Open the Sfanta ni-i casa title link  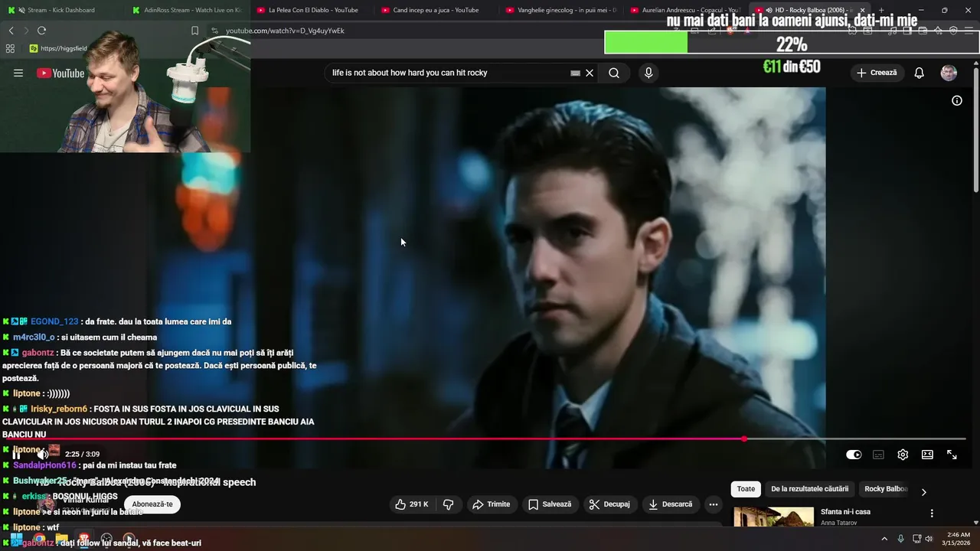click(x=845, y=512)
